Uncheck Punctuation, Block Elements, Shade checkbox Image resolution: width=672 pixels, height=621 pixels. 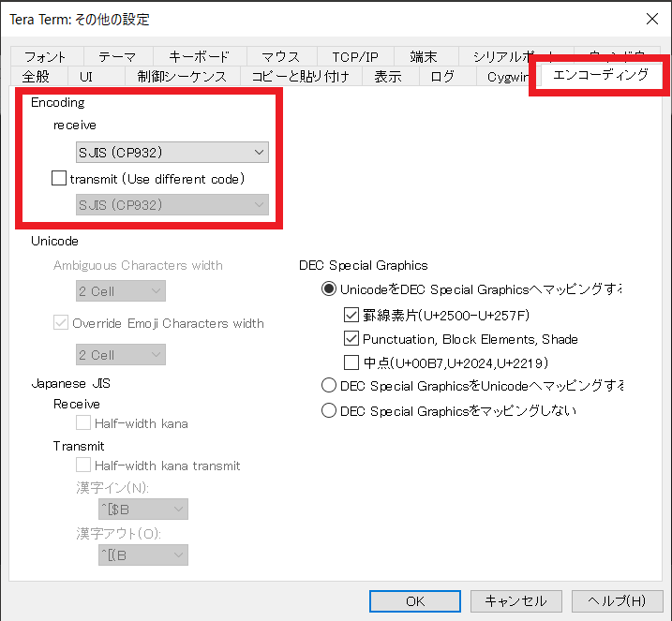pyautogui.click(x=352, y=339)
